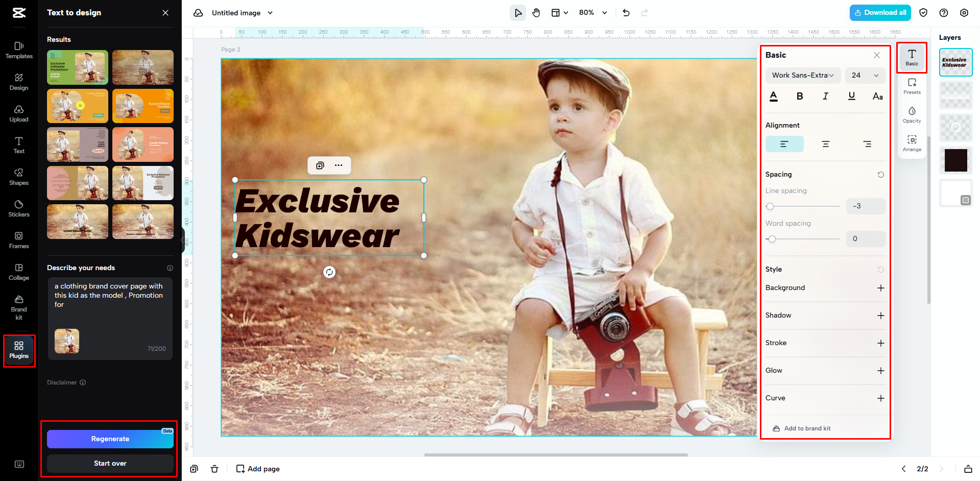Select the Text tool in sidebar
This screenshot has height=481, width=980.
click(18, 145)
